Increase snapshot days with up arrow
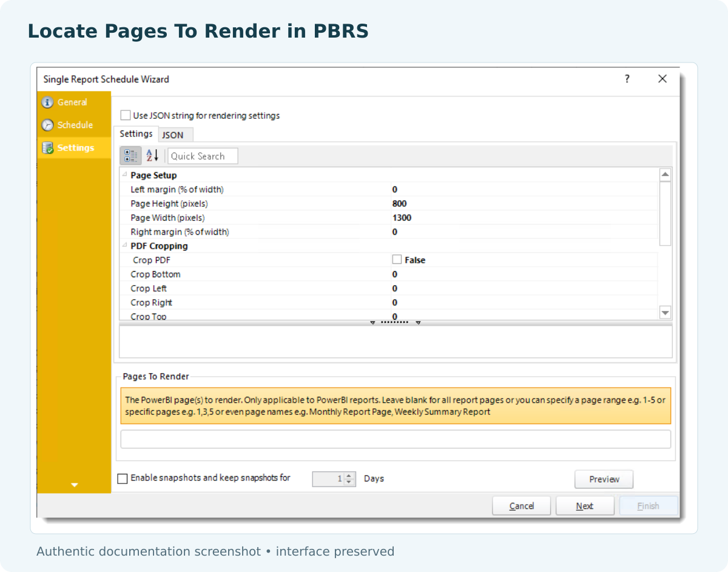This screenshot has height=572, width=728. 349,476
